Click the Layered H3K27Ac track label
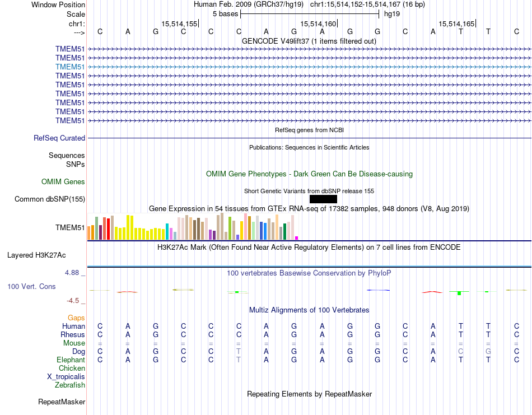The height and width of the screenshot is (415, 532). [36, 255]
